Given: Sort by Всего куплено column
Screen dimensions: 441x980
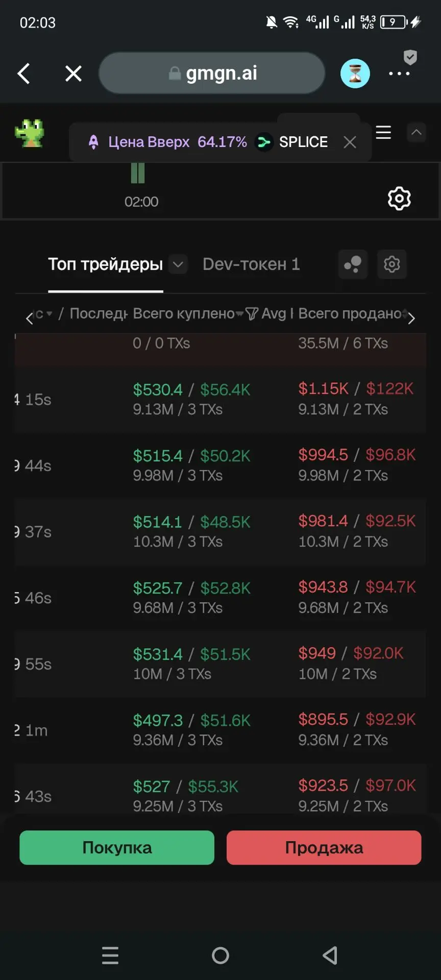Looking at the screenshot, I should 188,313.
